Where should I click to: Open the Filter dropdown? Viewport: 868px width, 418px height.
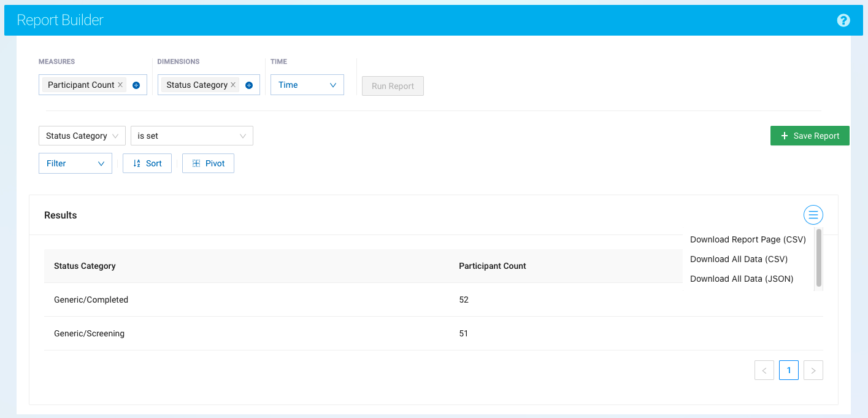tap(75, 163)
